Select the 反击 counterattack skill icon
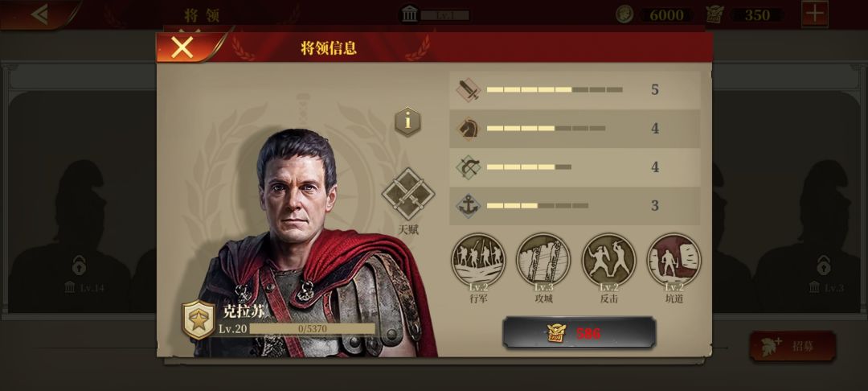The height and width of the screenshot is (391, 868). coord(608,260)
